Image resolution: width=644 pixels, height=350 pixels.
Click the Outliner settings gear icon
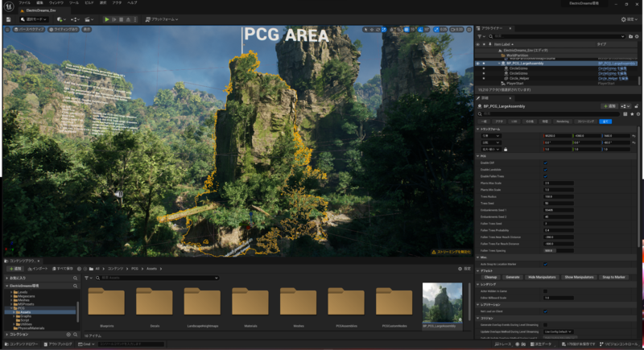(636, 36)
